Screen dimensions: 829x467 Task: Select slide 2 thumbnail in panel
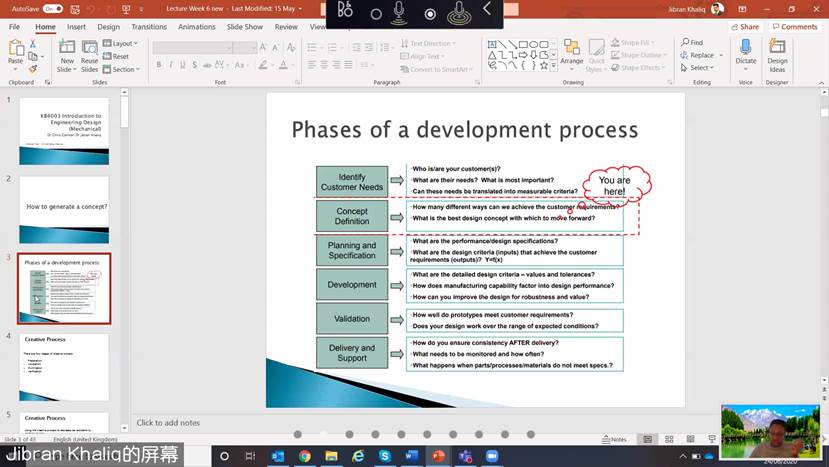coord(64,209)
